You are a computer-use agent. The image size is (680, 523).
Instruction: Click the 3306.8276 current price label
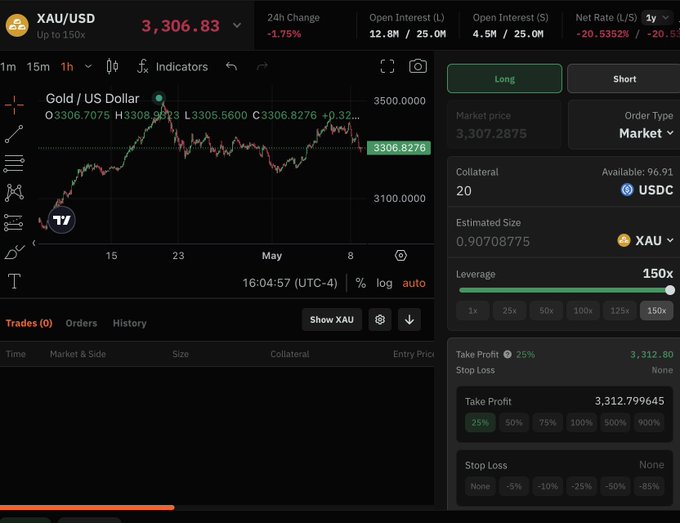[399, 148]
